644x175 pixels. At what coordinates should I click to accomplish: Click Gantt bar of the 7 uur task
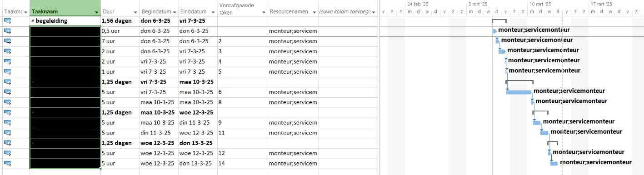tap(497, 41)
